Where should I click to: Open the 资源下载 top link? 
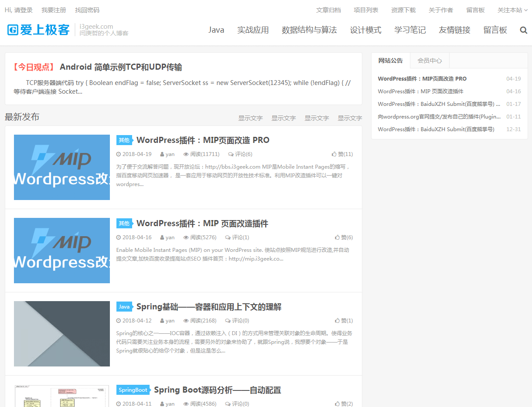pos(403,10)
